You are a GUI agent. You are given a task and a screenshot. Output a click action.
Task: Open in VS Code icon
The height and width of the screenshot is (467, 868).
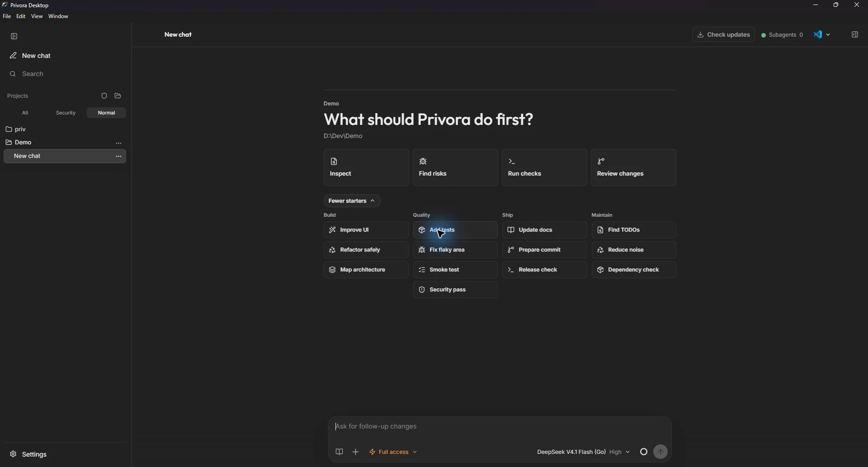coord(818,35)
